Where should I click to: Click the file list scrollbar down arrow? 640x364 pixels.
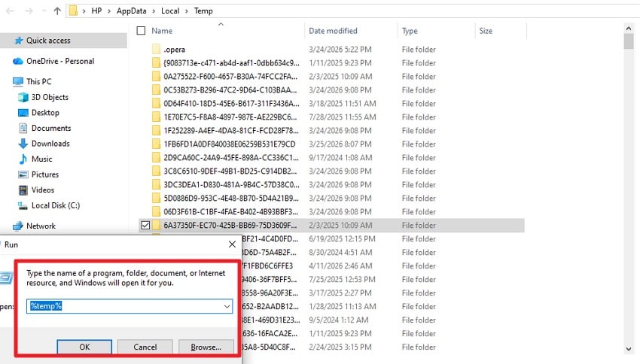tap(629, 349)
